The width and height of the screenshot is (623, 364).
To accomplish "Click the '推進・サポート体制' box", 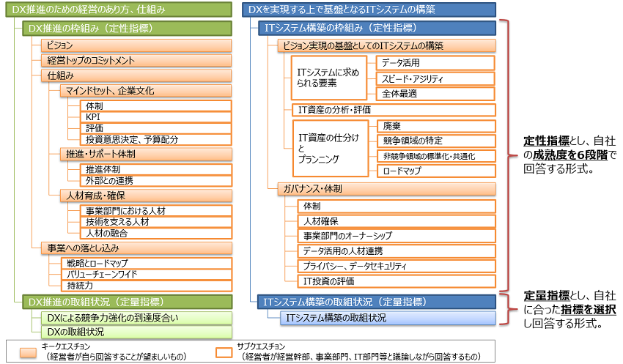I will [146, 154].
